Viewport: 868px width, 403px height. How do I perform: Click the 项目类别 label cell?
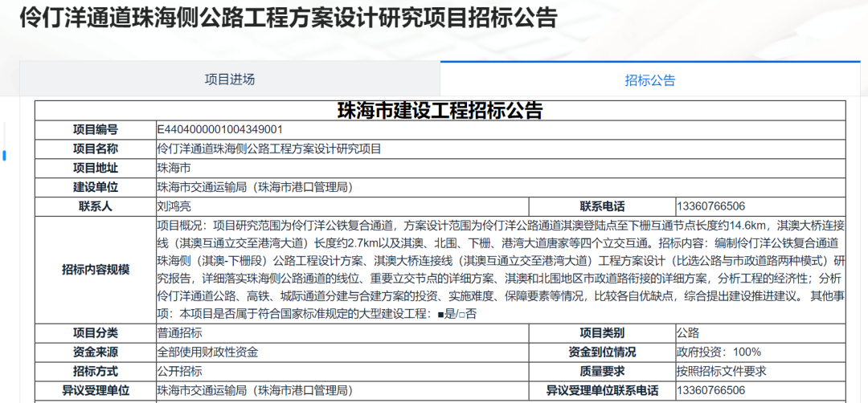(602, 333)
